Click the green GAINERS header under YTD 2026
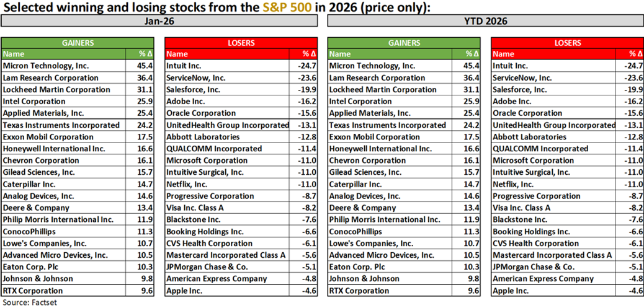 coord(403,43)
